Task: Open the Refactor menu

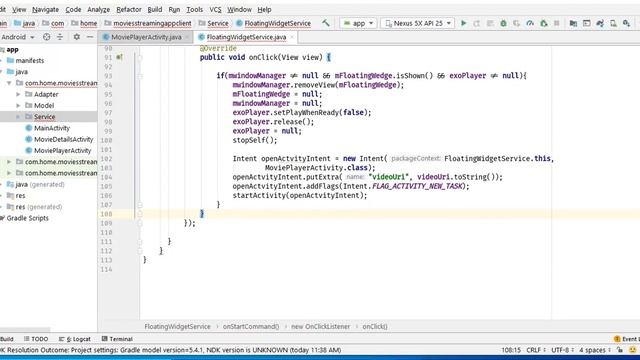Action: tap(129, 9)
